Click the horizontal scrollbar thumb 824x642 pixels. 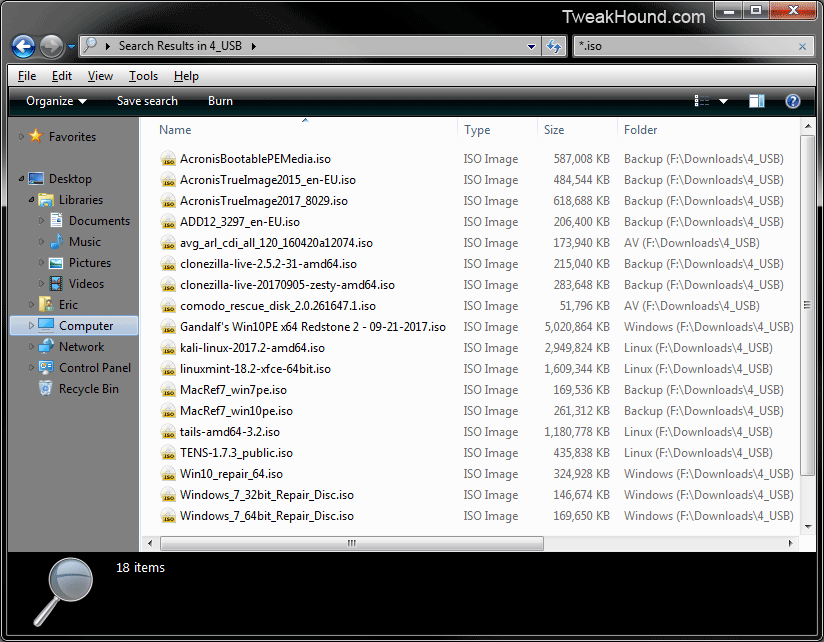[352, 543]
